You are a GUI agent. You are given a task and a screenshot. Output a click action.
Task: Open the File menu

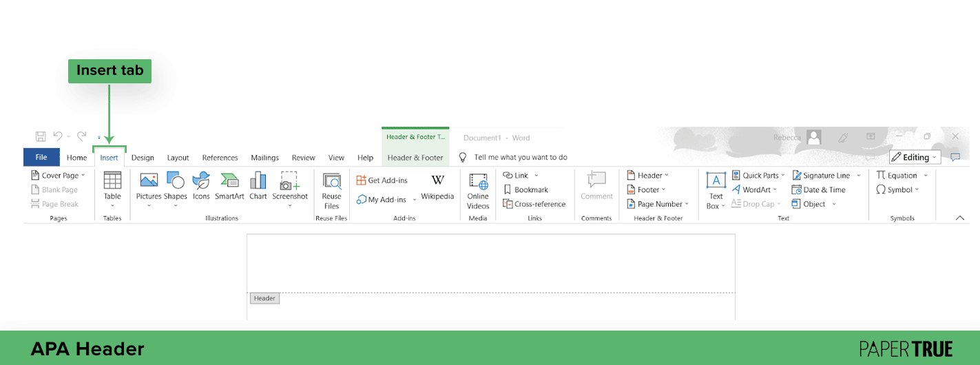[41, 157]
